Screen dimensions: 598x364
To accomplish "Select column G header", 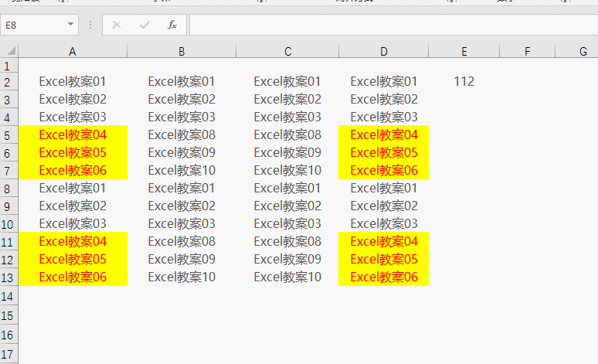I will [576, 51].
